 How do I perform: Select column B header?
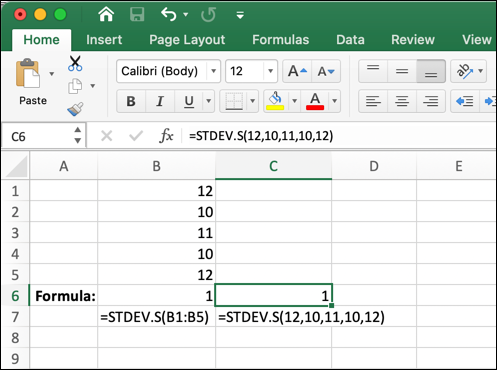pos(157,166)
